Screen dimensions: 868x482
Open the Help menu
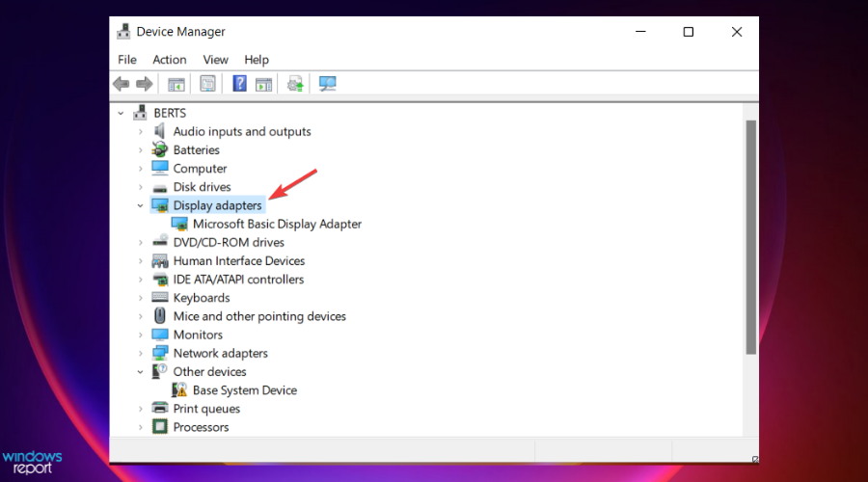pos(257,59)
